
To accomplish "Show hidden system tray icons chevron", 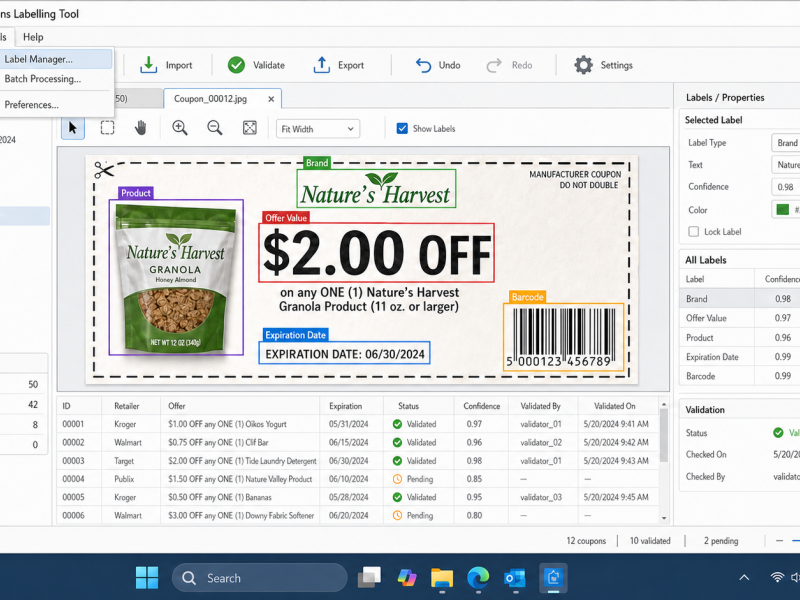I will [744, 578].
